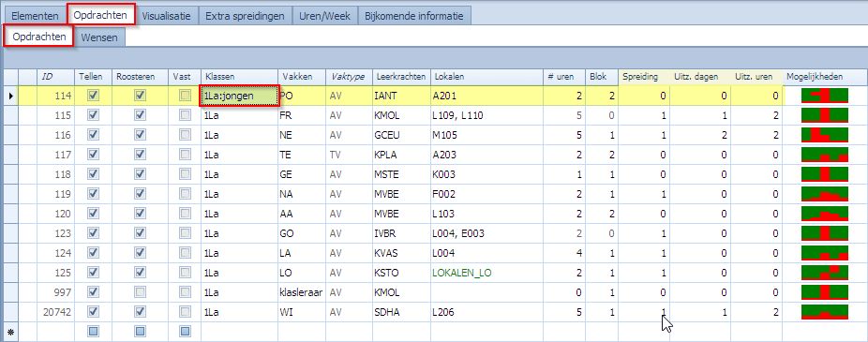868x342 pixels.
Task: Edit the Klassen cell 1La:jongen
Action: pos(239,96)
